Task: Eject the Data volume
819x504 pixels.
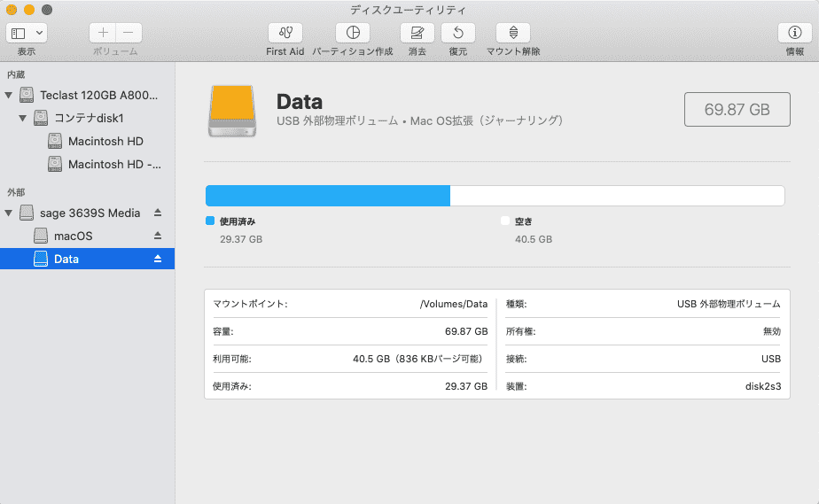Action: point(158,259)
